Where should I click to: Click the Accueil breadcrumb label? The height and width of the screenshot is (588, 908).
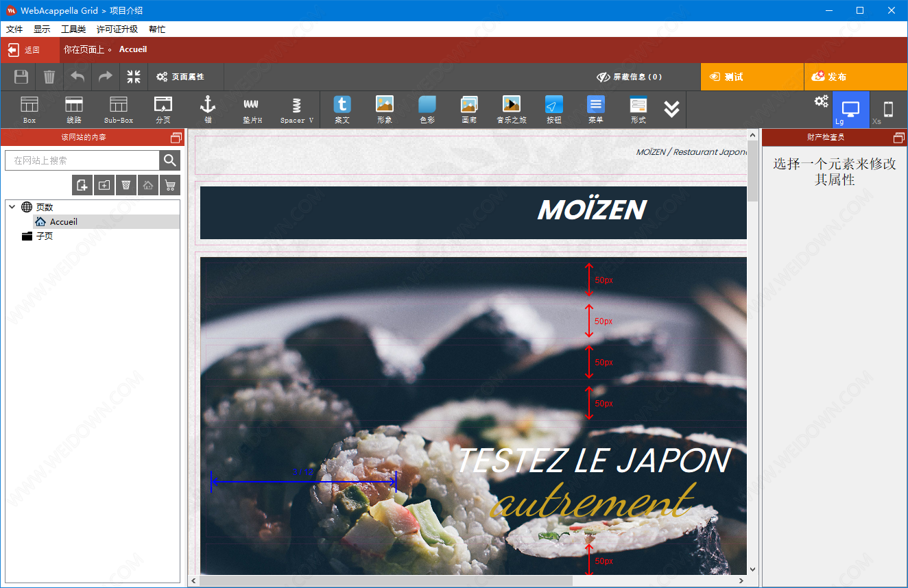[x=133, y=49]
